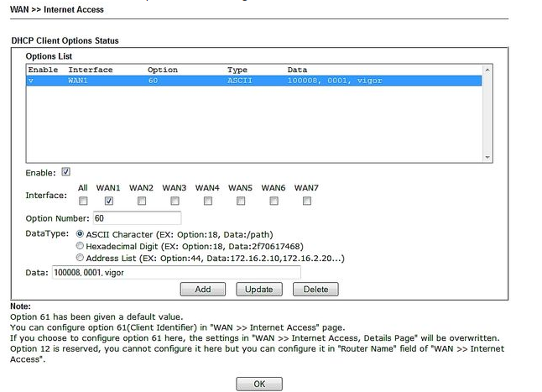The image size is (542, 392).
Task: Check the All interfaces checkbox
Action: (83, 201)
